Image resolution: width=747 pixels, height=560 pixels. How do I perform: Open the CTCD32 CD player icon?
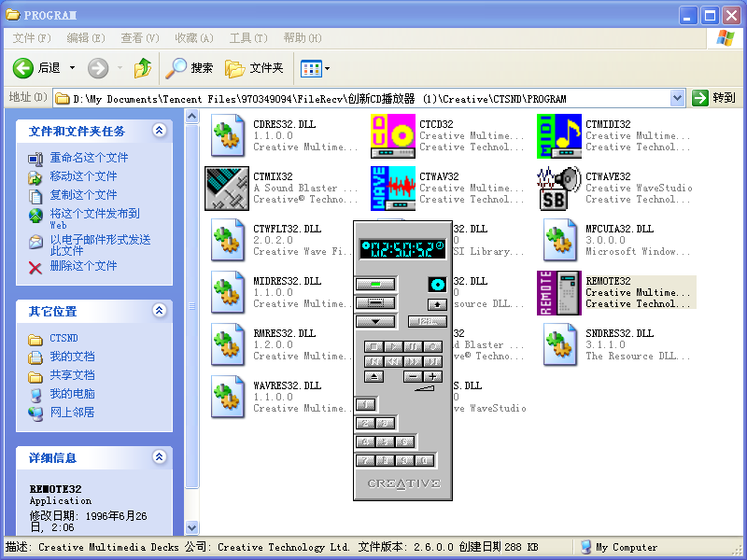click(x=393, y=136)
